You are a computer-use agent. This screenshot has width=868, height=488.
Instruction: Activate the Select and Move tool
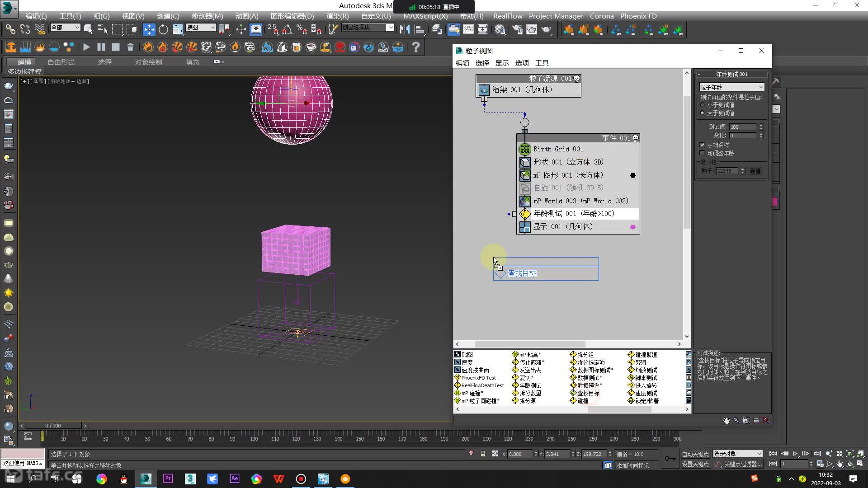coord(149,29)
